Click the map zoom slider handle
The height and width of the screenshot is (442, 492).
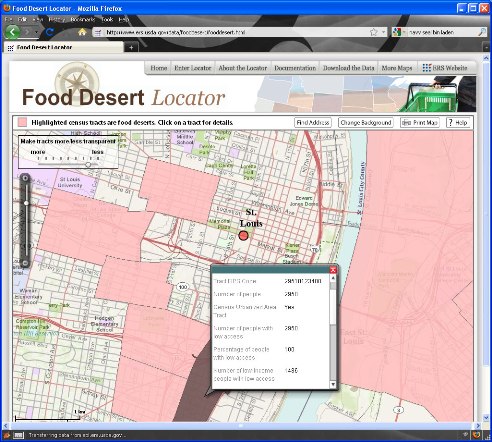pyautogui.click(x=26, y=203)
